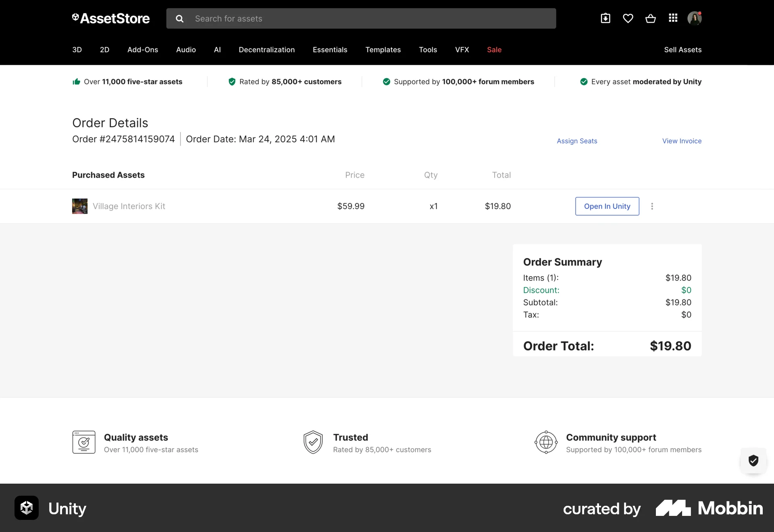Browse the Templates category
This screenshot has height=532, width=774.
tap(383, 50)
